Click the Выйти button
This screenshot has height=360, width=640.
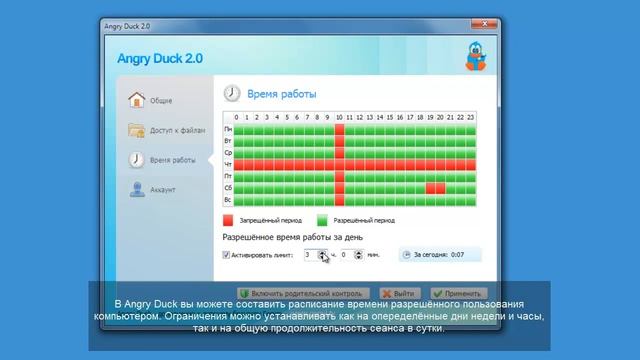[400, 293]
